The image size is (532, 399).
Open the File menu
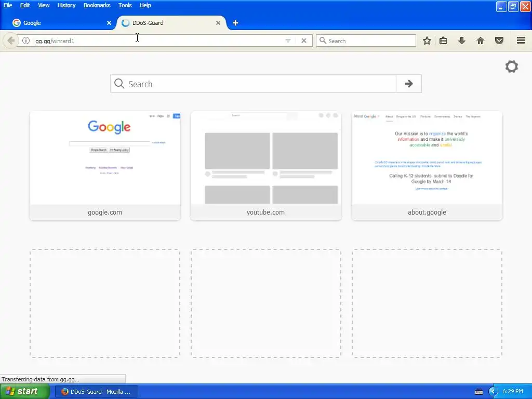click(8, 5)
